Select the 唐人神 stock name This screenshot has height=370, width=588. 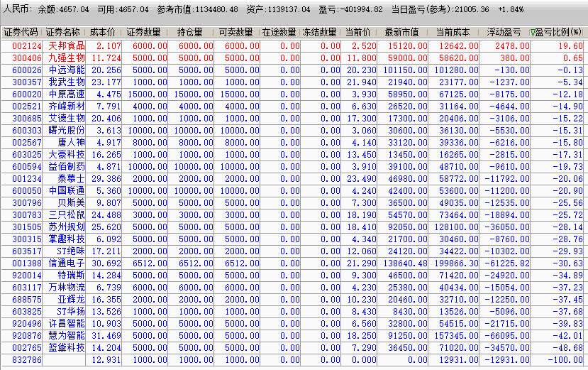71,143
